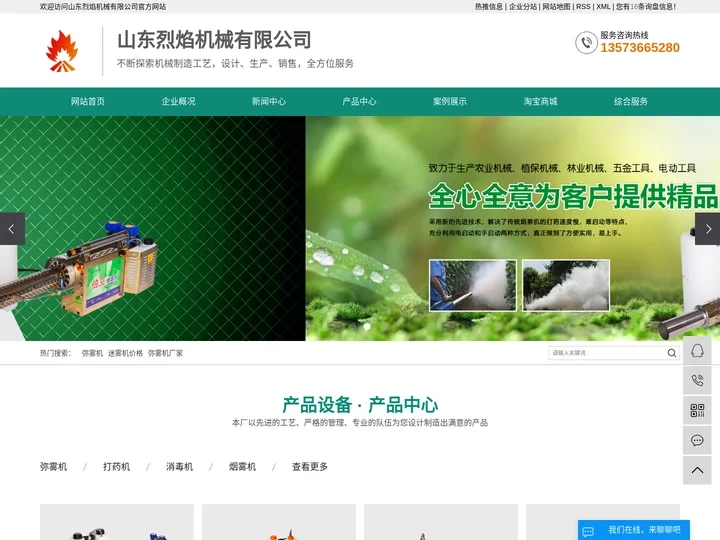Screen dimensions: 720x540
Task: Click trees in fog banner thumbnail
Action: tap(566, 285)
